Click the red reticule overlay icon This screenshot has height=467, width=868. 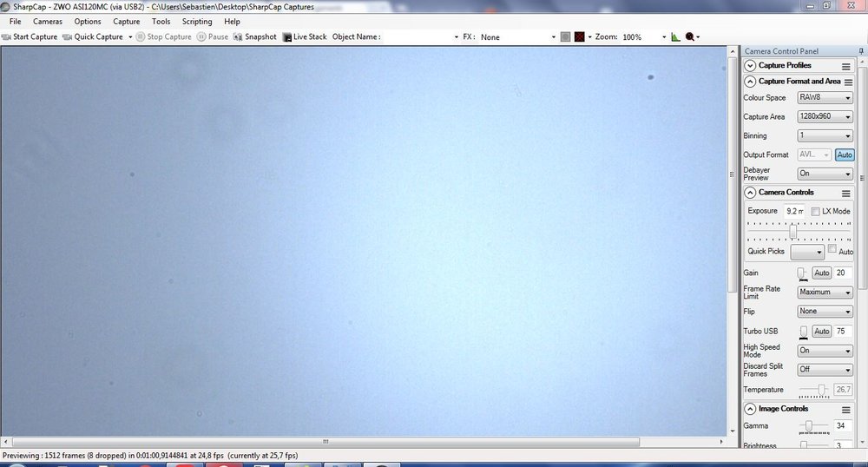pyautogui.click(x=580, y=37)
